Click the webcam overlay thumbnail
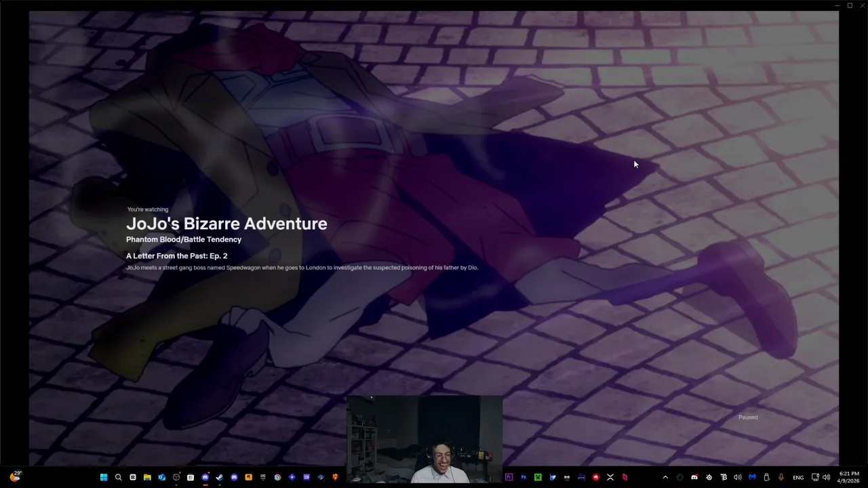 [425, 439]
